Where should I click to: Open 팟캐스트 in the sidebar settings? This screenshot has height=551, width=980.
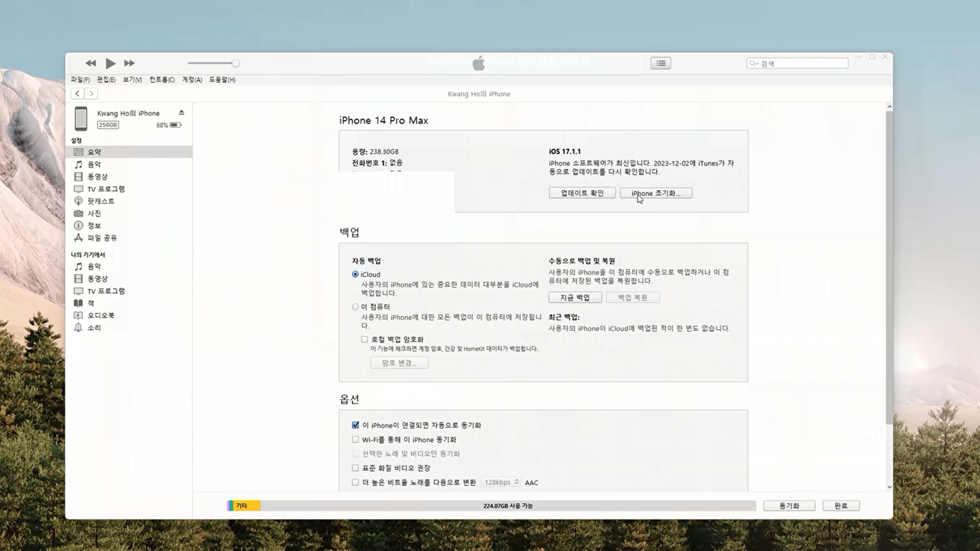click(101, 201)
